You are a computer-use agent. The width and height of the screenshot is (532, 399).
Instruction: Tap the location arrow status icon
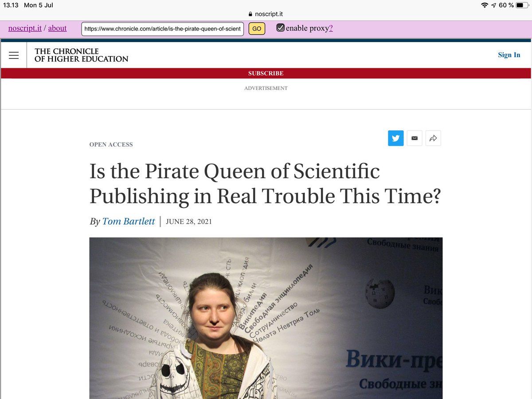coord(493,5)
